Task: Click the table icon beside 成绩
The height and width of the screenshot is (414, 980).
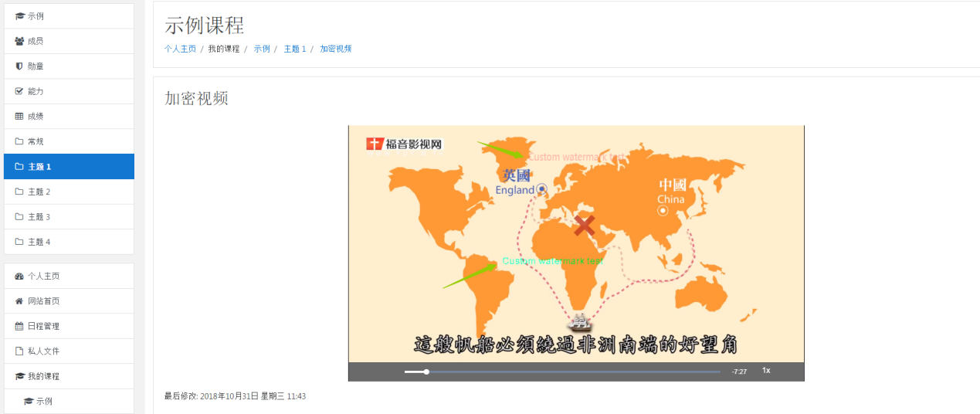Action: click(19, 117)
